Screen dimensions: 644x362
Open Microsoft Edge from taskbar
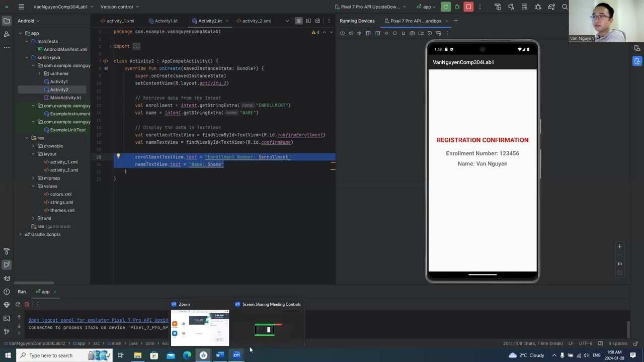point(187,355)
